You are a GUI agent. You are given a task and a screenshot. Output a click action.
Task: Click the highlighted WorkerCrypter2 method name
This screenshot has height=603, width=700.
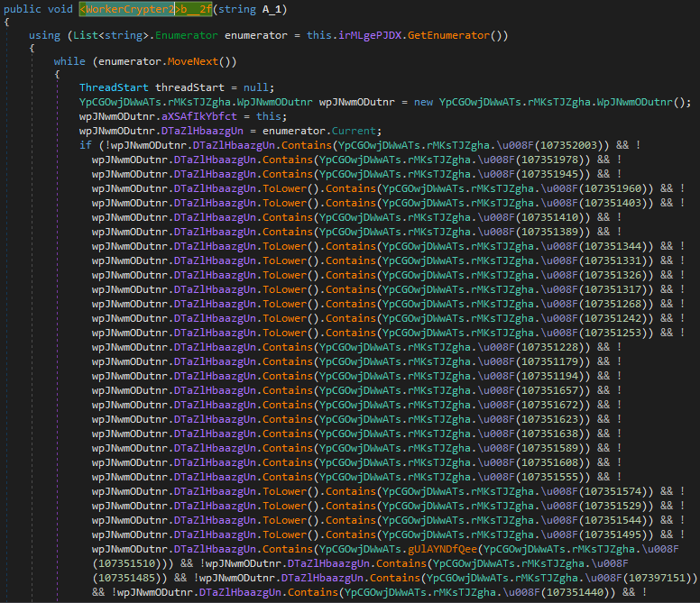pyautogui.click(x=145, y=9)
